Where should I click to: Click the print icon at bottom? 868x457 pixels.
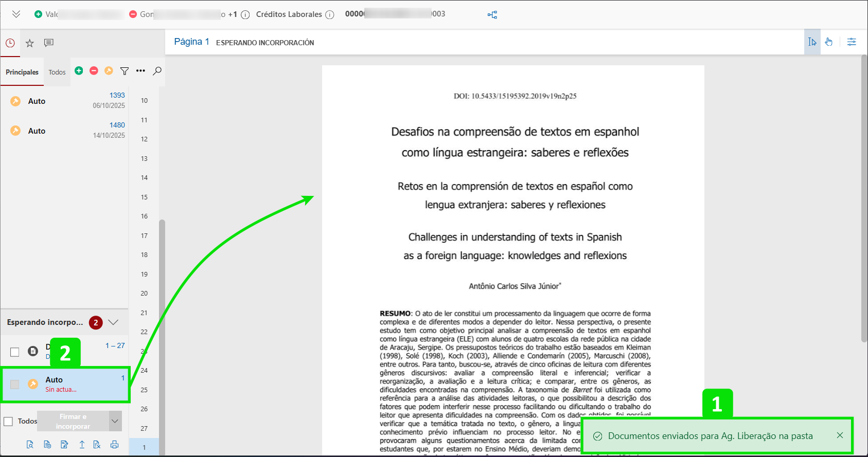tap(114, 445)
